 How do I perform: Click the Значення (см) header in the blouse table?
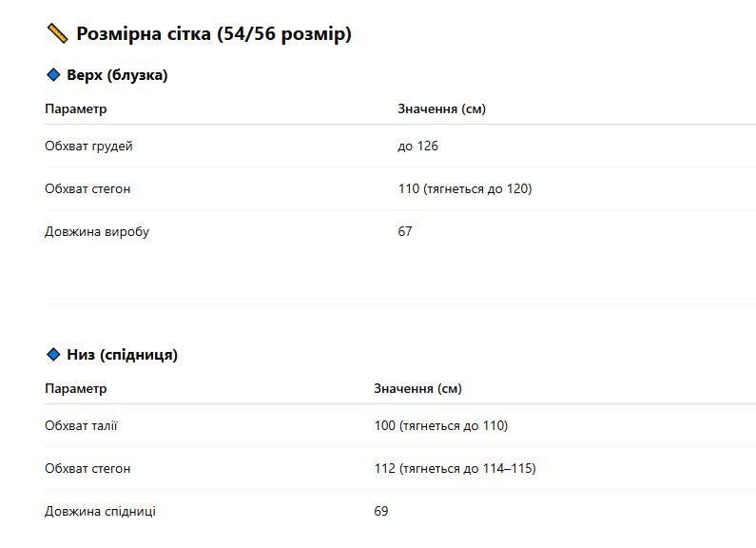tap(441, 109)
